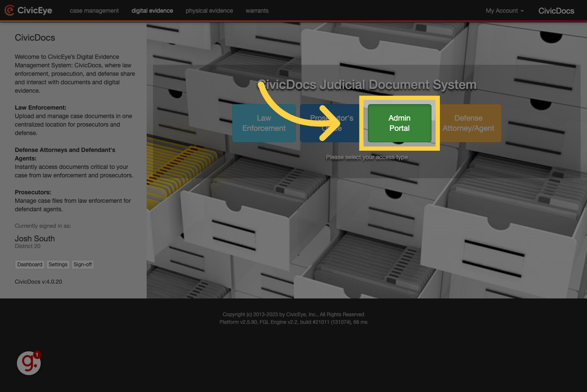
Task: Open Settings for Josh South
Action: pyautogui.click(x=58, y=264)
